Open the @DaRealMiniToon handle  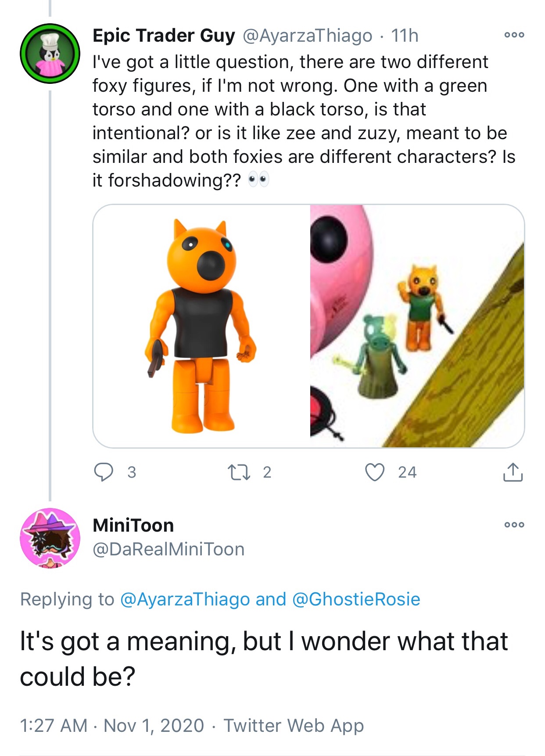point(169,549)
